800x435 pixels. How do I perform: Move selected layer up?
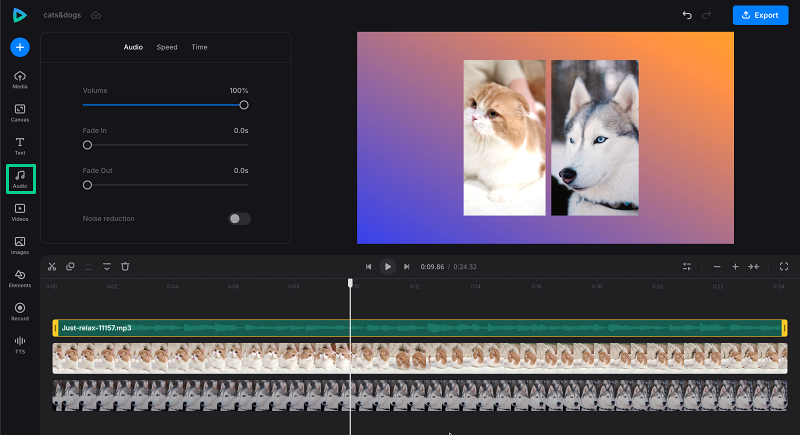click(88, 267)
